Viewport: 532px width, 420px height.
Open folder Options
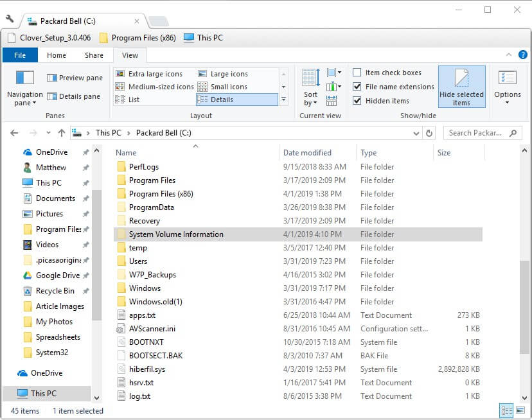click(x=507, y=87)
